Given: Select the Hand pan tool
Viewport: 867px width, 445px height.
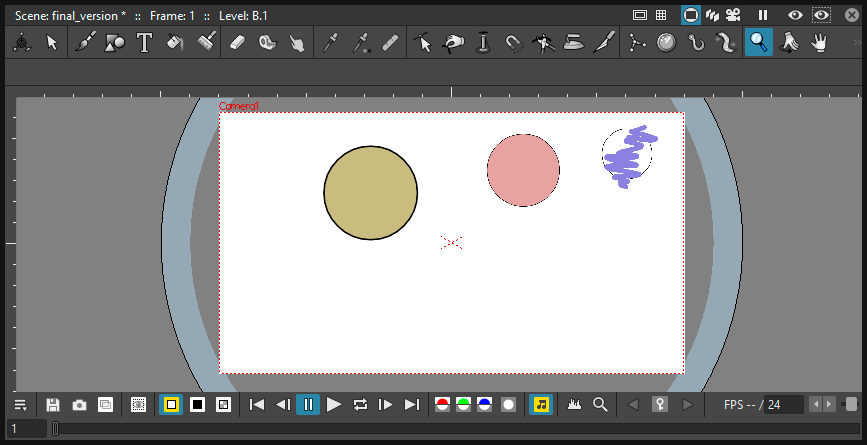Looking at the screenshot, I should point(819,43).
